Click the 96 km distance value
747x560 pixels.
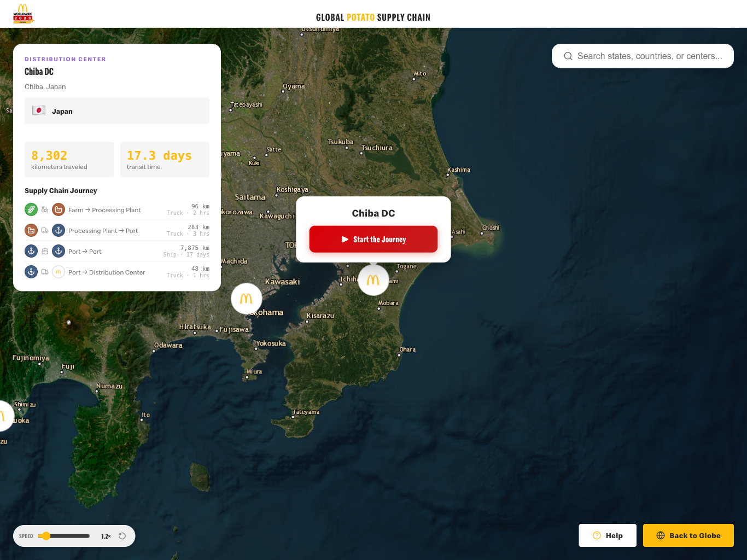tap(200, 206)
